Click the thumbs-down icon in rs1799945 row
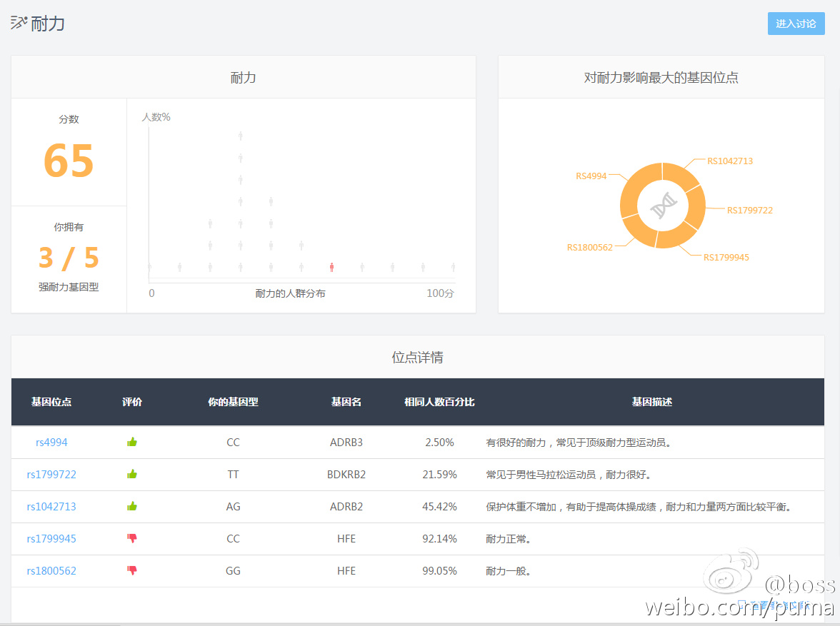 (131, 539)
